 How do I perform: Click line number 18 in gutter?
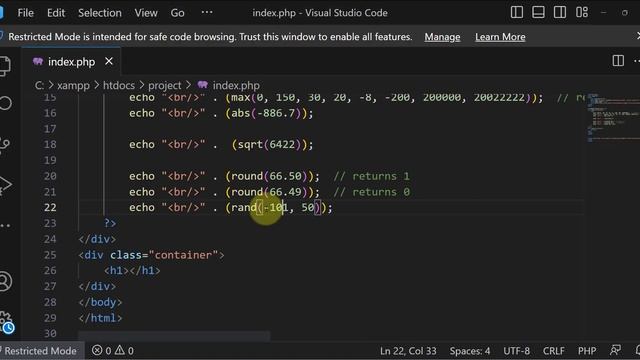50,144
